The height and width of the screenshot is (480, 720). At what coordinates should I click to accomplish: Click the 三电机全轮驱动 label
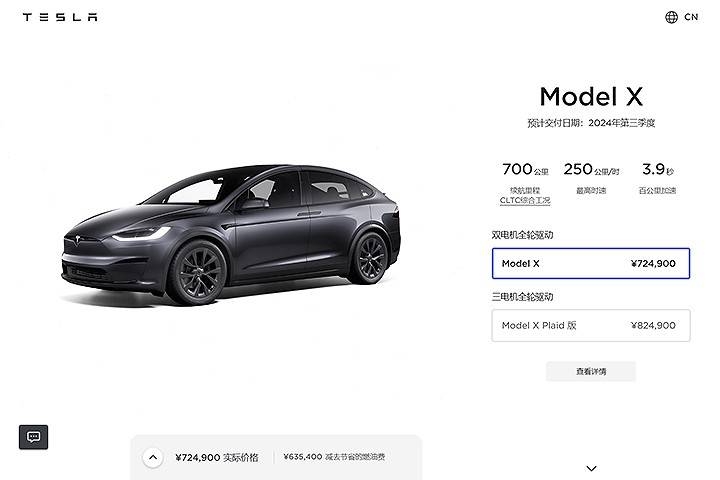(x=522, y=297)
